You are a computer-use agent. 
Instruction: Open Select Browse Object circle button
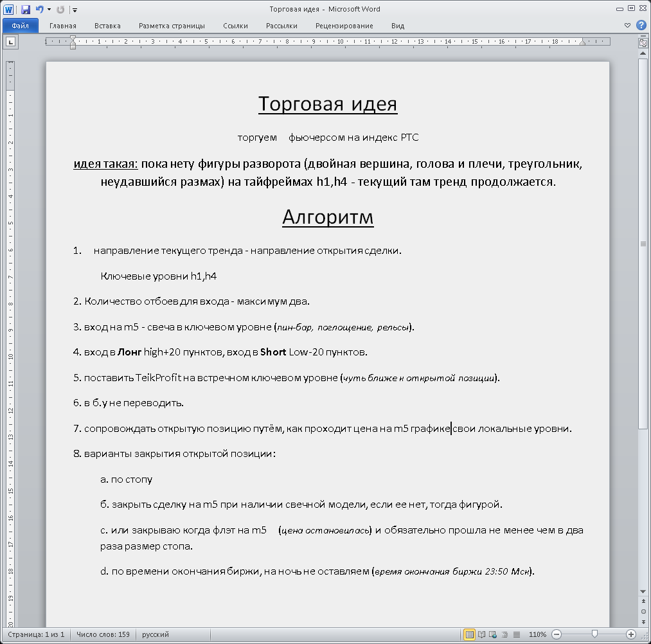pos(643,611)
